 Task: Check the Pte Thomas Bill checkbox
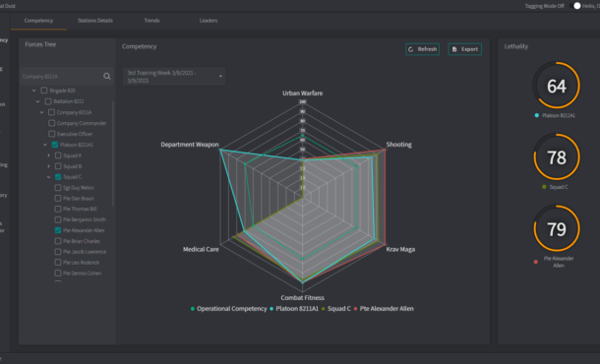(x=58, y=209)
